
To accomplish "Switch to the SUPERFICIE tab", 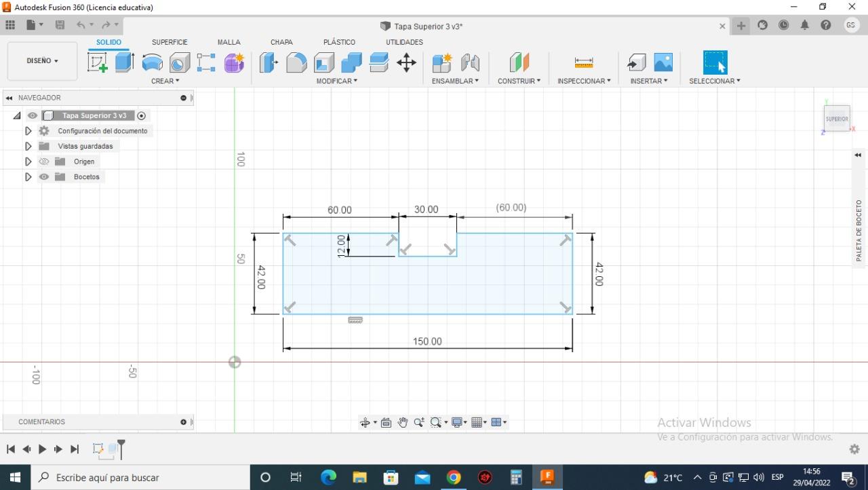I will tap(170, 42).
